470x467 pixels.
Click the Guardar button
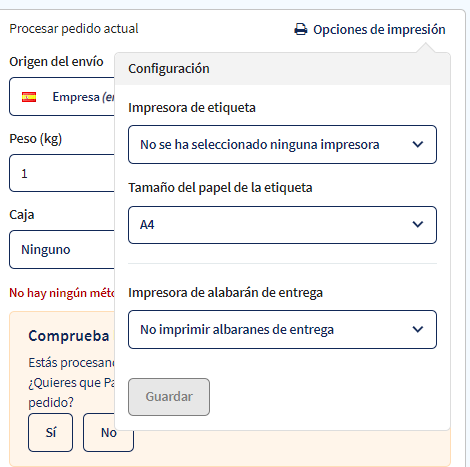pyautogui.click(x=169, y=397)
